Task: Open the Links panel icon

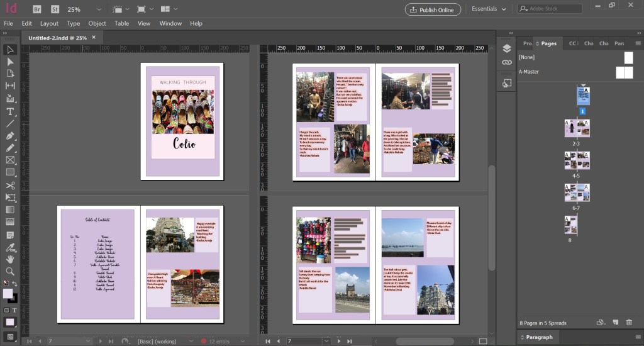Action: (507, 63)
